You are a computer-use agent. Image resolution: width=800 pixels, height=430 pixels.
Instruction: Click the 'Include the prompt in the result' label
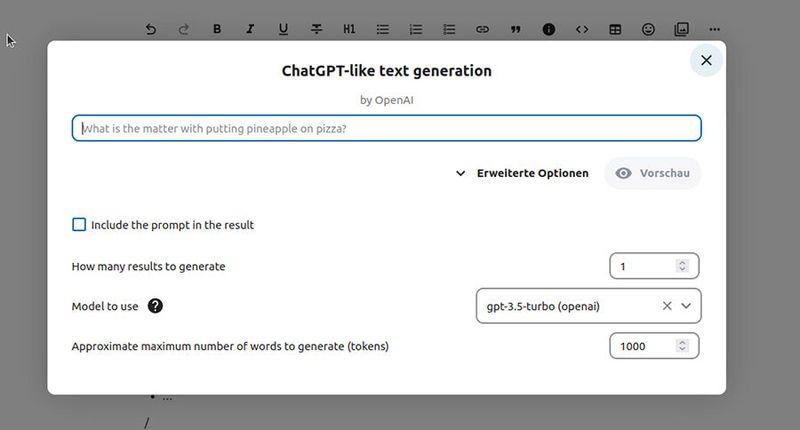[172, 225]
